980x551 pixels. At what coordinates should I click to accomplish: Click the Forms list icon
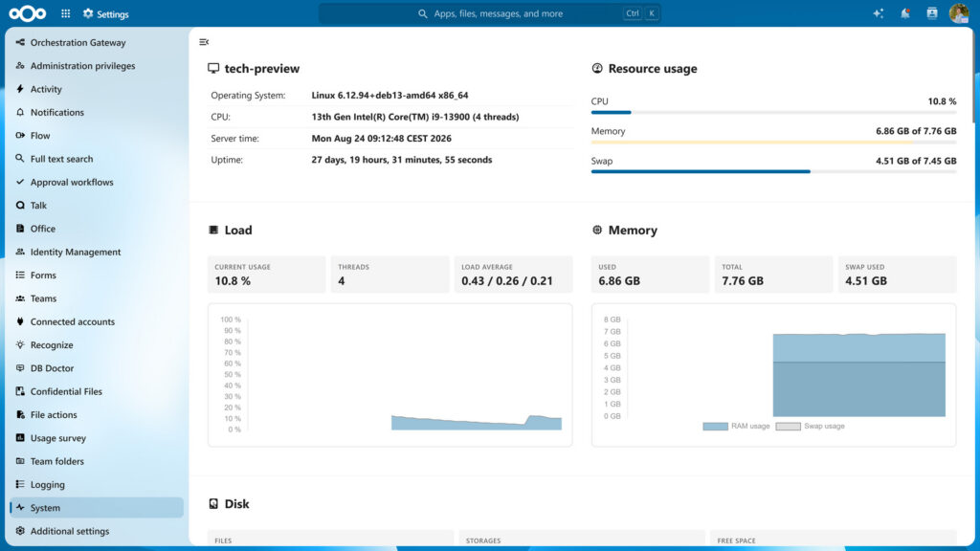click(20, 275)
